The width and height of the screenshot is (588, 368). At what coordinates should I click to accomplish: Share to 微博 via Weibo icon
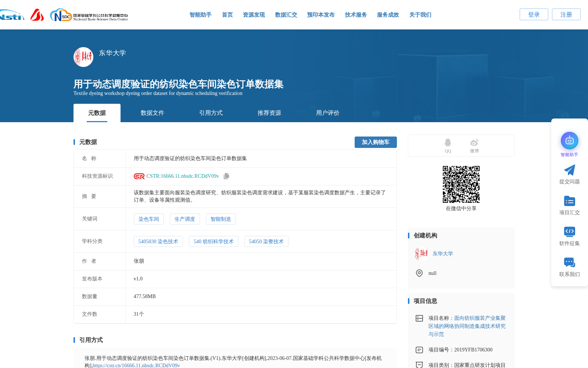pos(474,142)
